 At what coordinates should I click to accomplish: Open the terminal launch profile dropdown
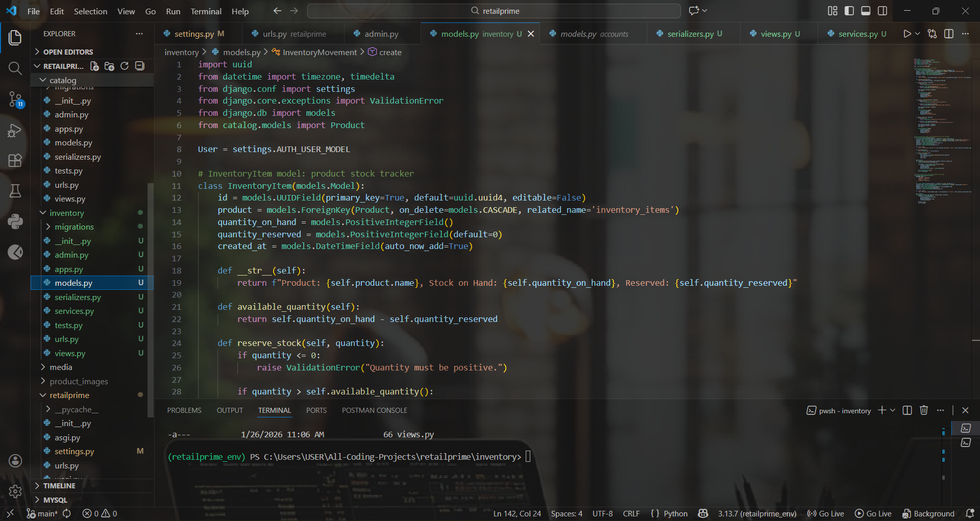[x=892, y=410]
